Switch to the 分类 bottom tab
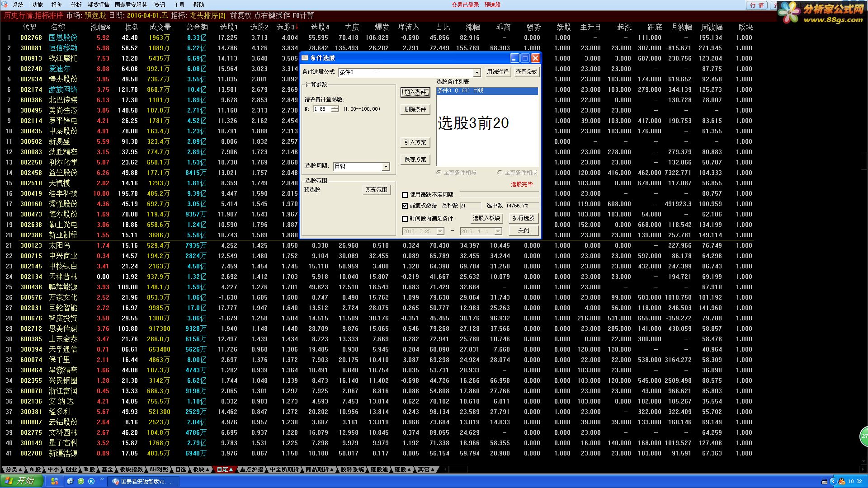Viewport: 868px width, 488px height. [x=14, y=469]
